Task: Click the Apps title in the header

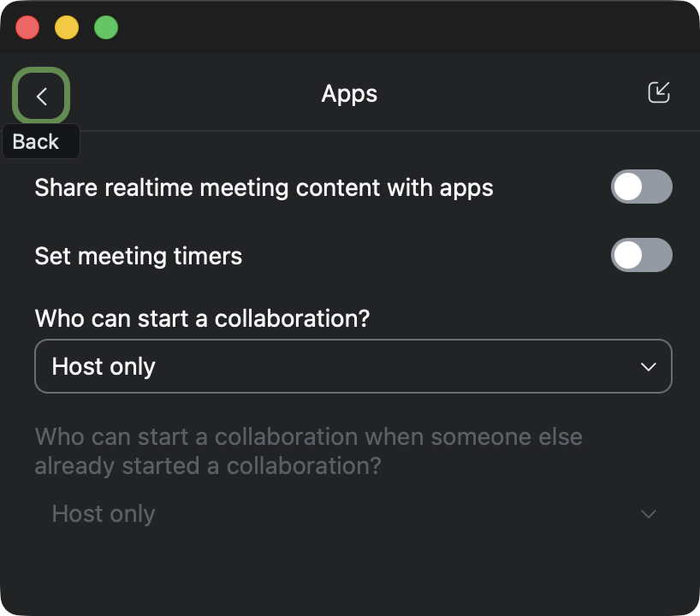Action: (349, 94)
